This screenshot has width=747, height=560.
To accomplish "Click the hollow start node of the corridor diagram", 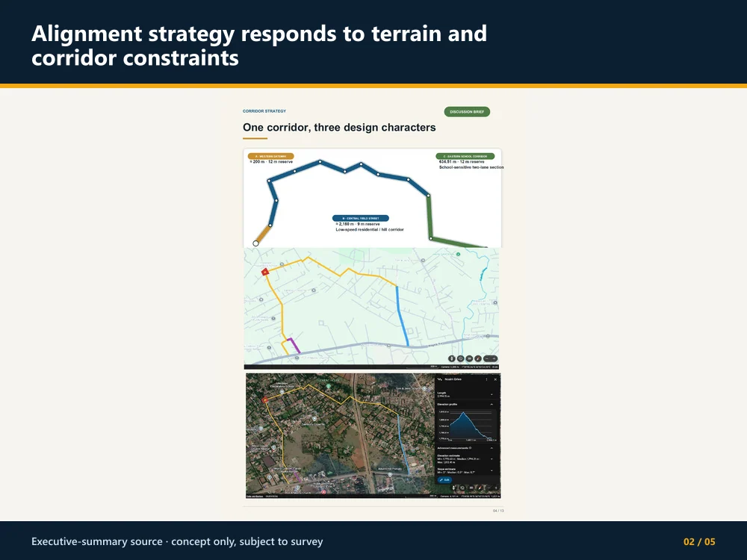I will tap(255, 243).
